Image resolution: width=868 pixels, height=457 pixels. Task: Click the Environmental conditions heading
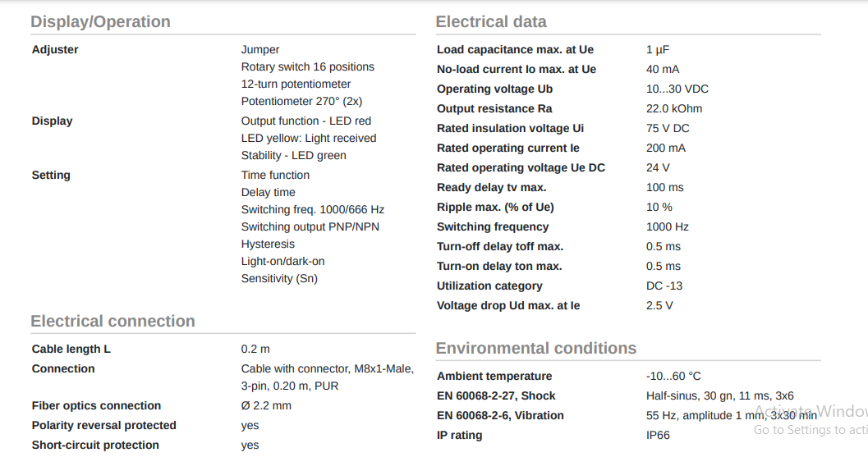[x=536, y=348]
